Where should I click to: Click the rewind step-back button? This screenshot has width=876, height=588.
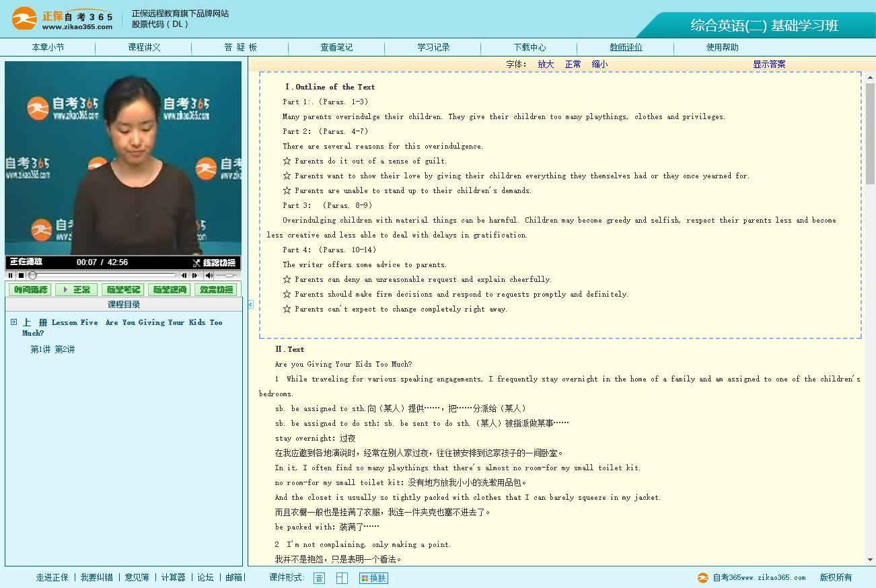[184, 275]
